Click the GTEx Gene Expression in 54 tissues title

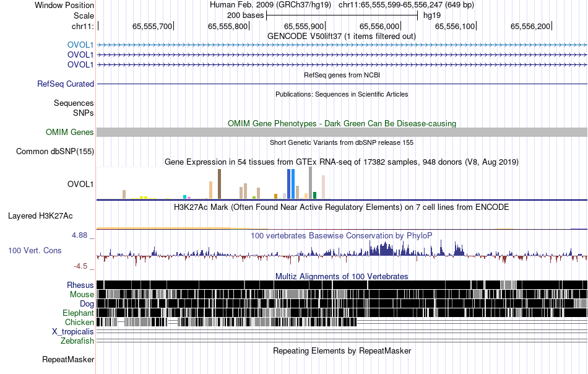coord(342,162)
